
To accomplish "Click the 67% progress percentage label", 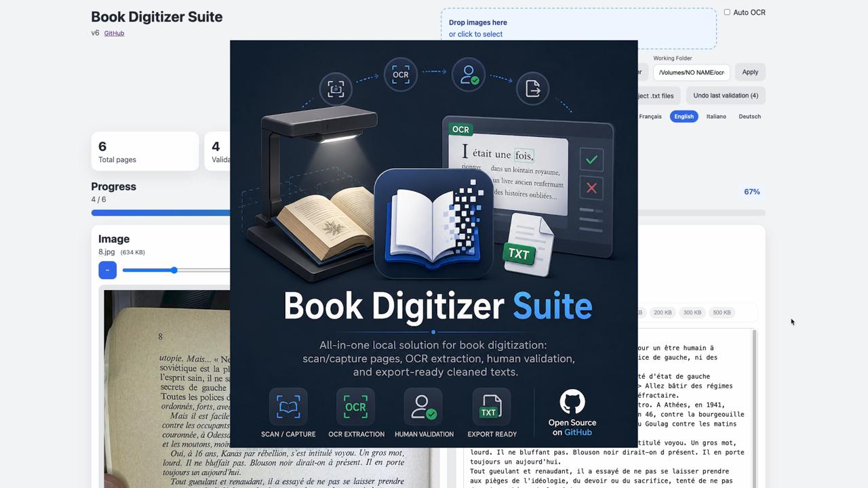I will (x=752, y=192).
